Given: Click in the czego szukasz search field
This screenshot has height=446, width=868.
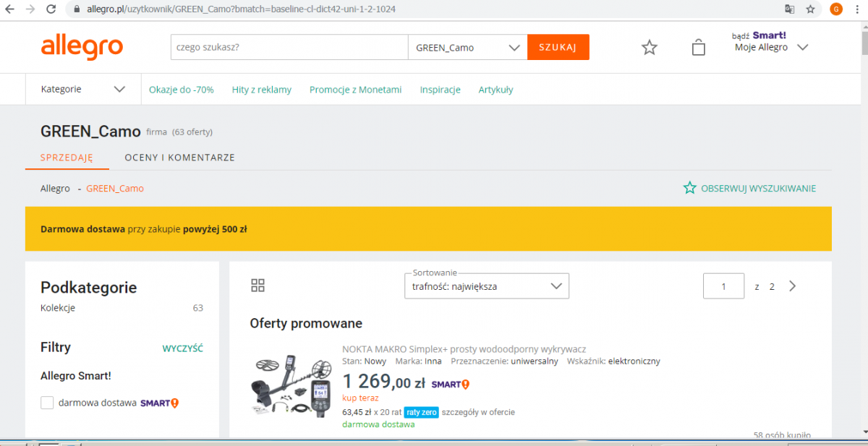Looking at the screenshot, I should coord(289,48).
